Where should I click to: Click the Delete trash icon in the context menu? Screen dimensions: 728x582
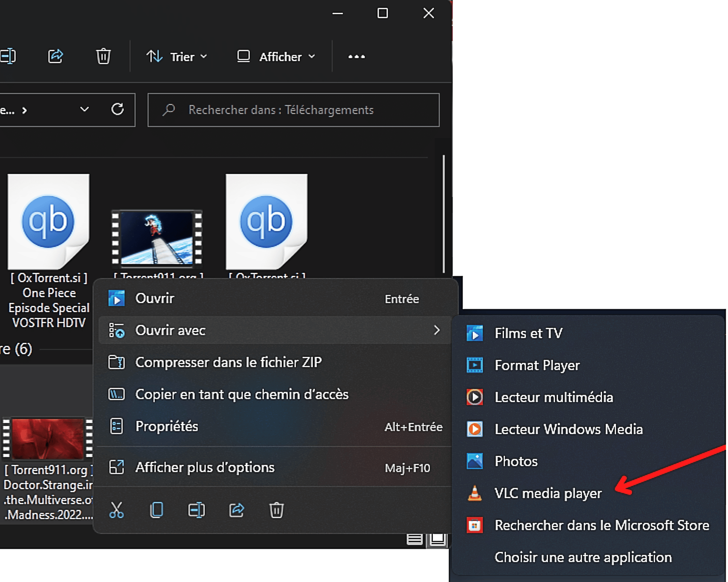point(277,510)
